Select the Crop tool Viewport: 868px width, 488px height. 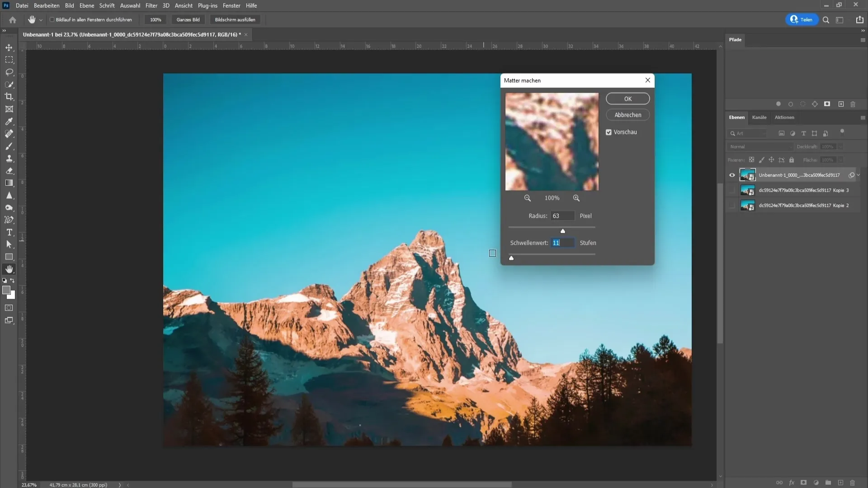pos(9,97)
